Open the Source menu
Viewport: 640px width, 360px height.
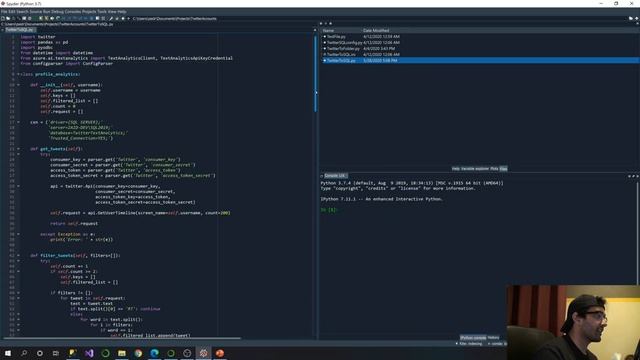36,11
